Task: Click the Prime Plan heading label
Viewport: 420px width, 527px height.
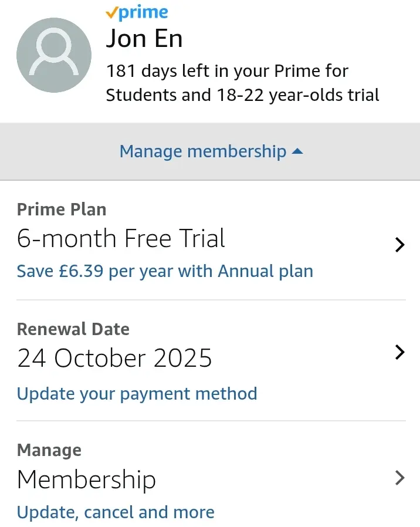Action: coord(62,210)
